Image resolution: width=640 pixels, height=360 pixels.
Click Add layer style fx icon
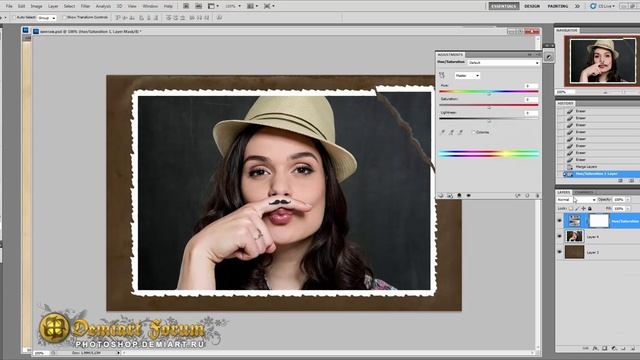[x=595, y=349]
